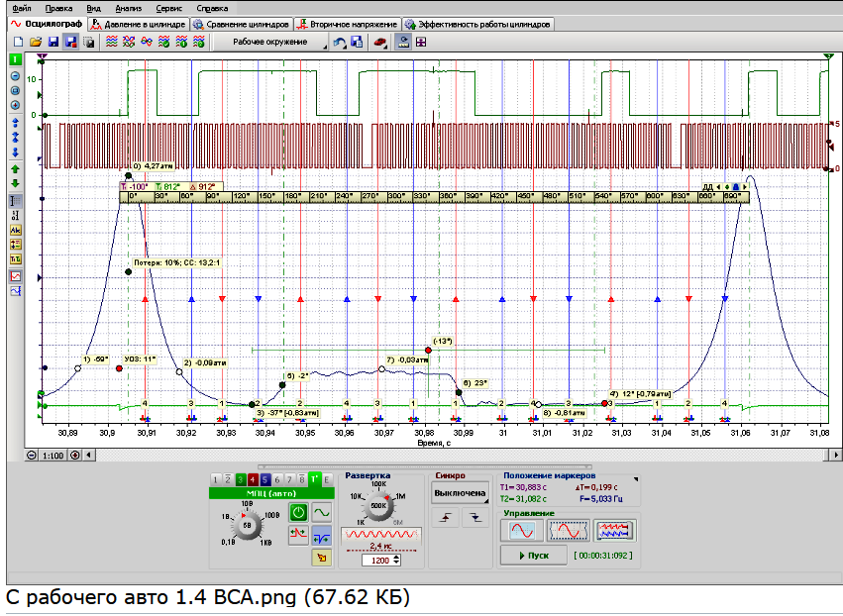
Task: Click the undo arrow toolbar icon
Action: coord(339,42)
